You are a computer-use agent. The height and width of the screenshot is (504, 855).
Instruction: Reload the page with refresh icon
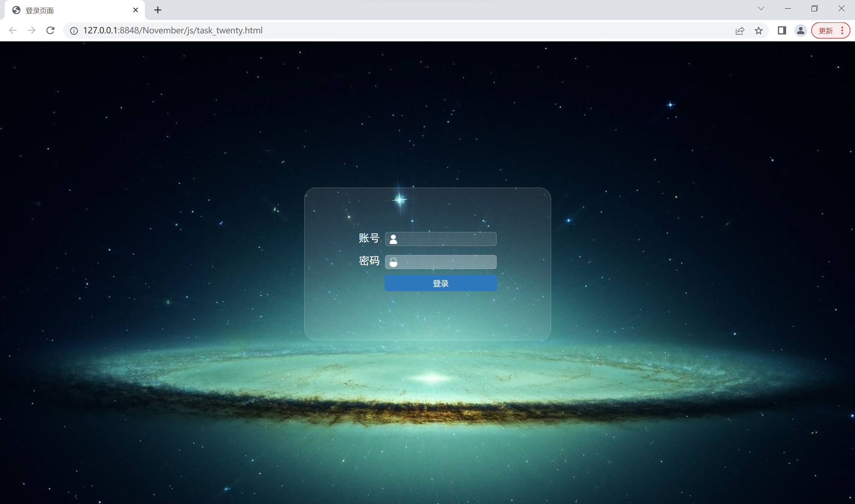pos(50,31)
